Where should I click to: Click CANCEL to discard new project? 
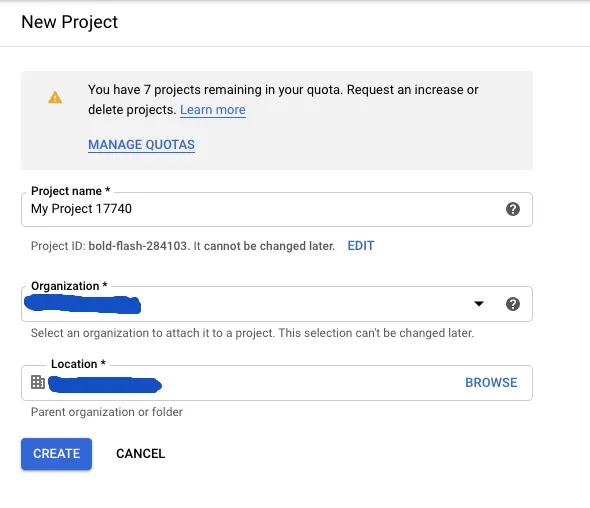pos(140,454)
